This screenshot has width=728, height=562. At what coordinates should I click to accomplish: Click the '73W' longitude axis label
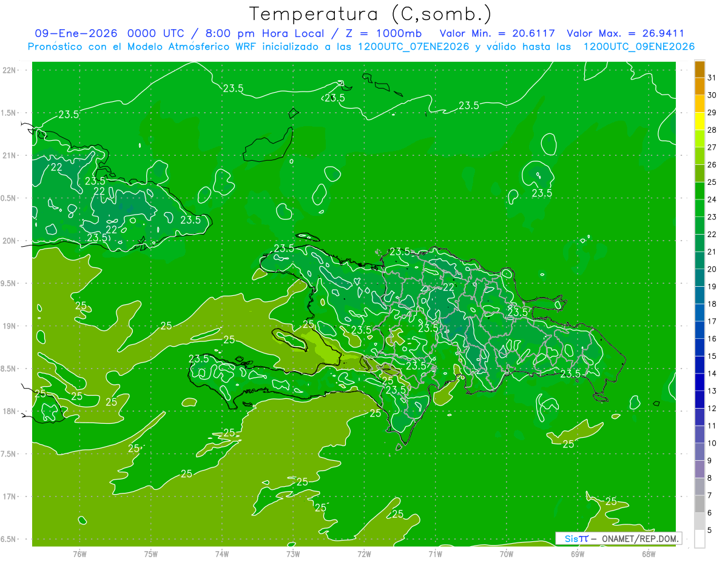293,554
